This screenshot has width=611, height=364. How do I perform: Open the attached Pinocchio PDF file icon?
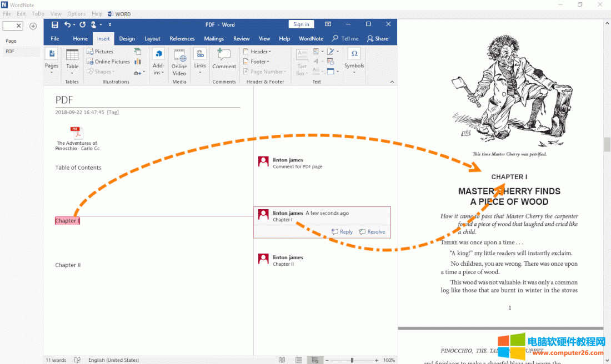(77, 133)
